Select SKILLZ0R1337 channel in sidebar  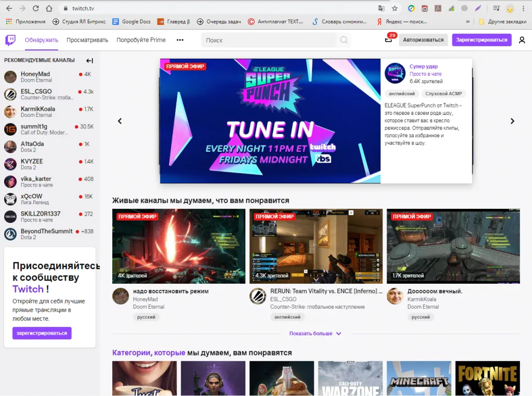(49, 217)
